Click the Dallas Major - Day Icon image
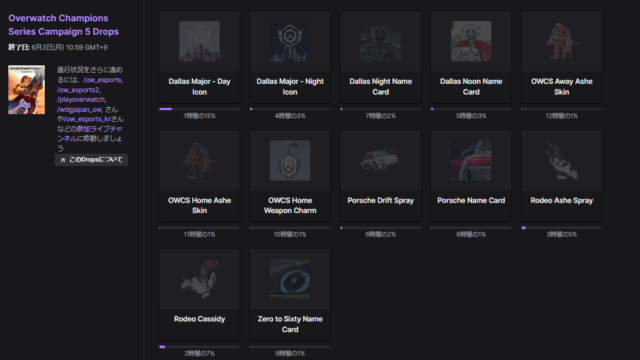 pyautogui.click(x=199, y=41)
